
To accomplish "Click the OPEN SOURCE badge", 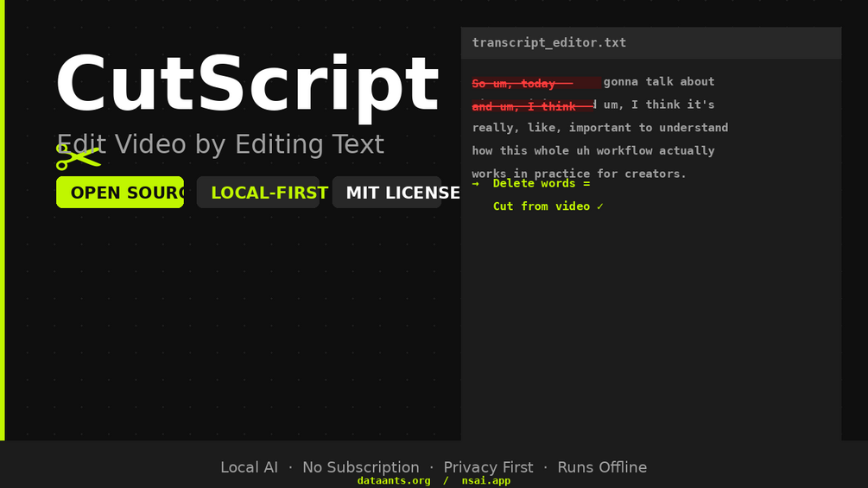I will [120, 192].
